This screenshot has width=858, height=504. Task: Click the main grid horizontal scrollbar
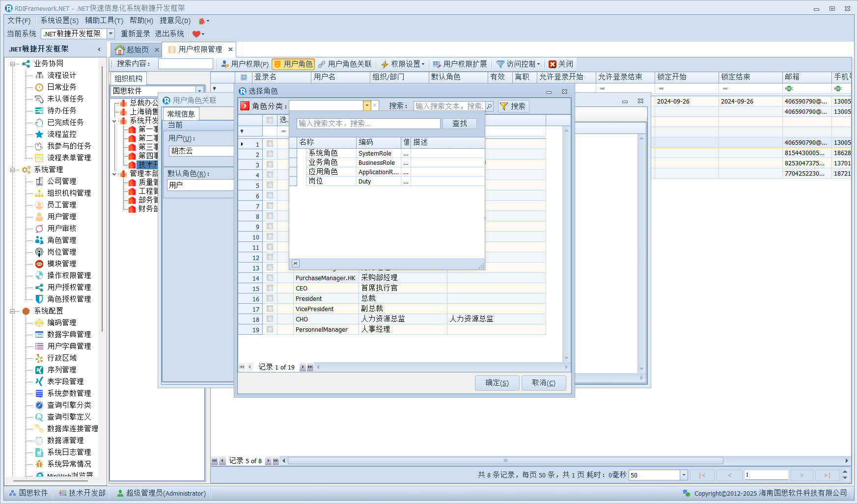pos(506,461)
